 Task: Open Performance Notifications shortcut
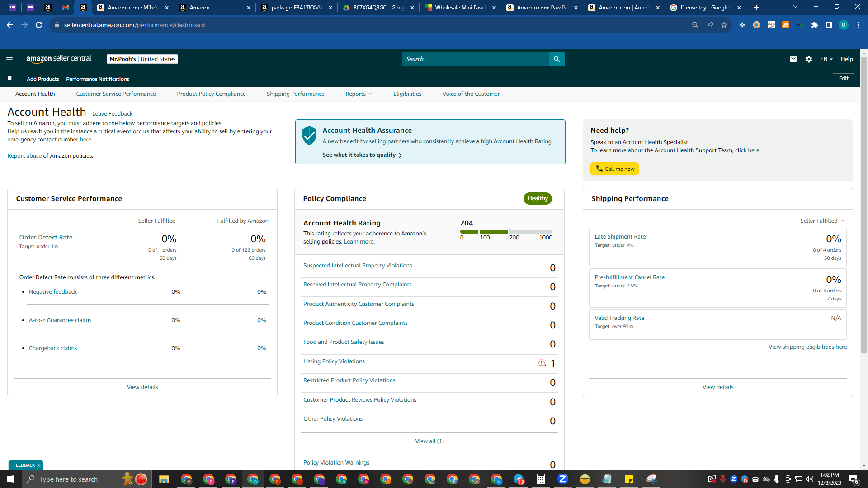click(98, 79)
